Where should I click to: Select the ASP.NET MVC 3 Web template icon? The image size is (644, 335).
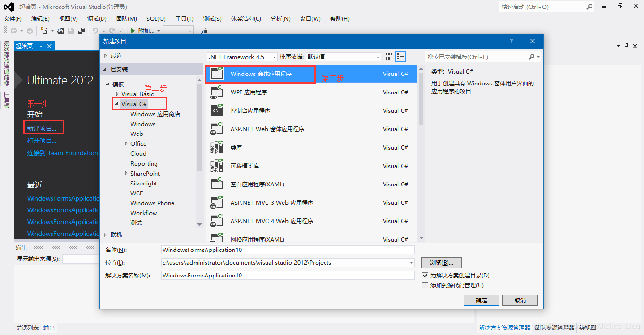[216, 202]
